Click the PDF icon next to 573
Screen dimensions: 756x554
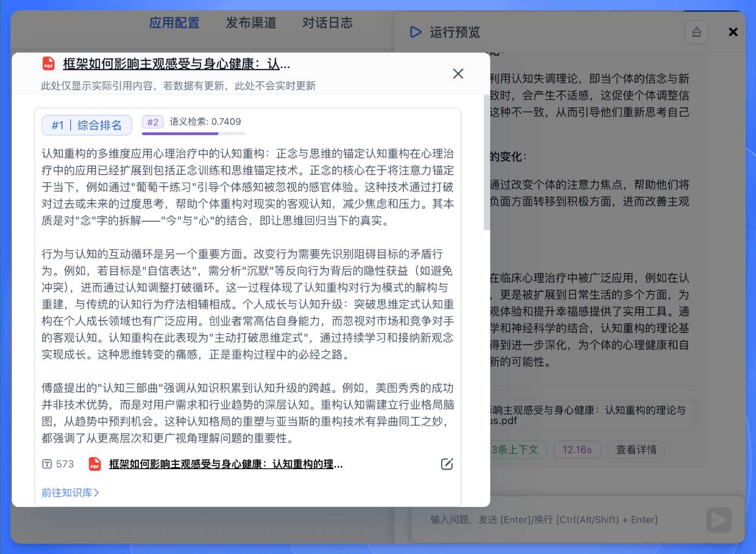tap(95, 464)
